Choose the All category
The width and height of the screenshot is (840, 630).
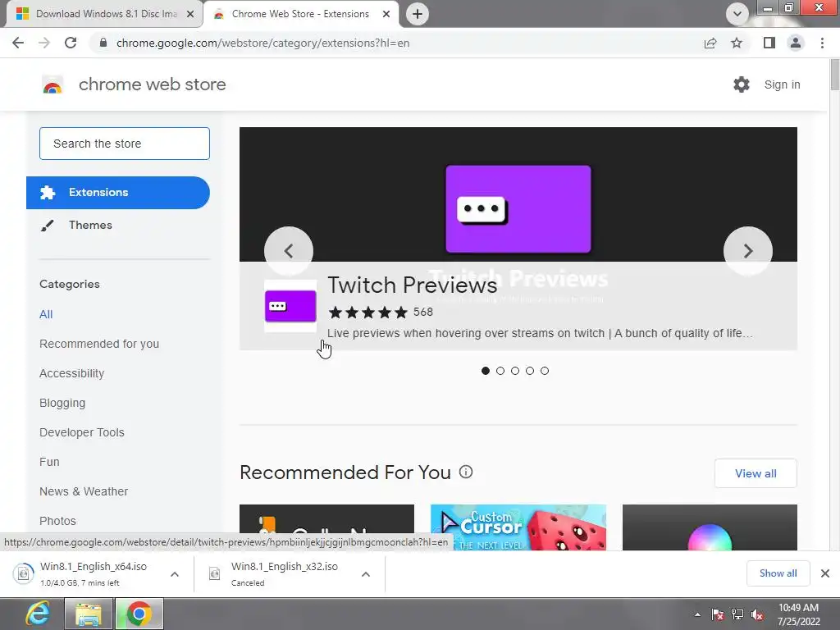click(46, 314)
